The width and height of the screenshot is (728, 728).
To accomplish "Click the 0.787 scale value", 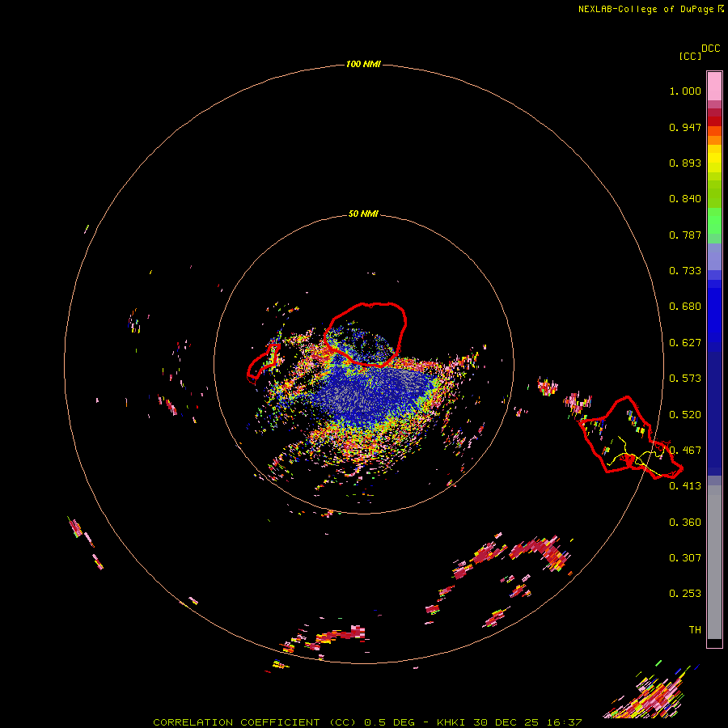I will point(685,235).
